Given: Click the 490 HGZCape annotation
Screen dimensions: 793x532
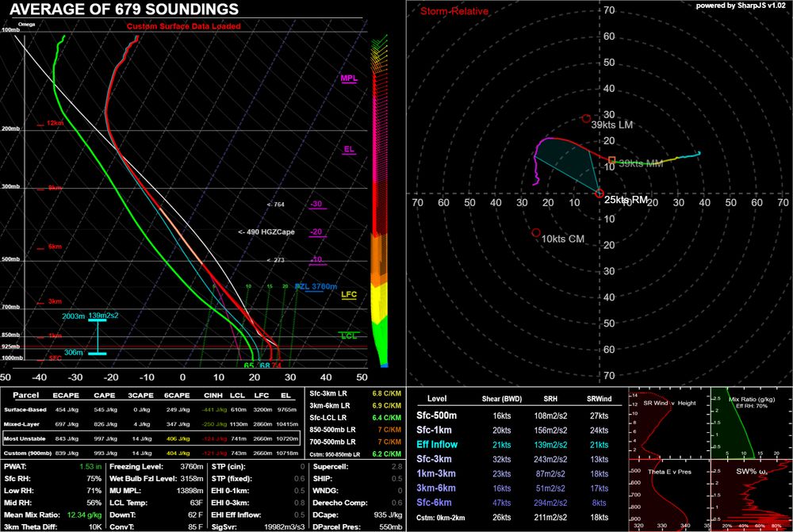Looking at the screenshot, I should [266, 232].
